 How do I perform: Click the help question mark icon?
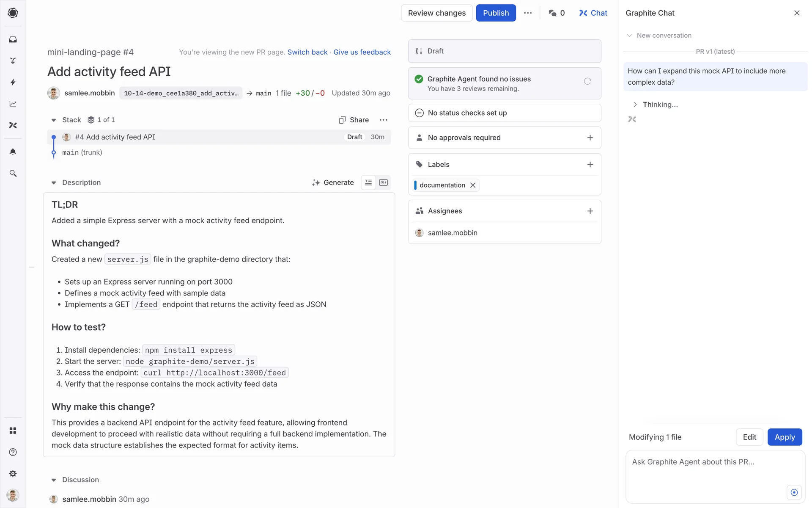(x=13, y=452)
